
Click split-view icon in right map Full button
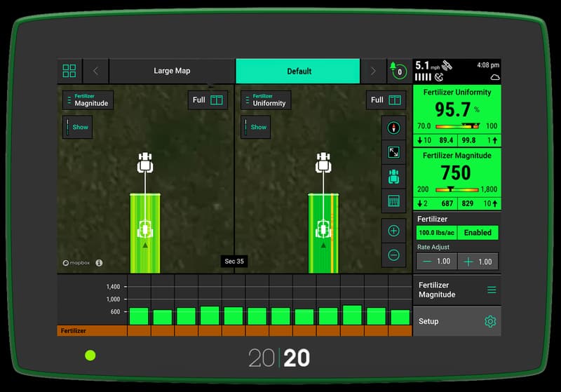(x=395, y=100)
